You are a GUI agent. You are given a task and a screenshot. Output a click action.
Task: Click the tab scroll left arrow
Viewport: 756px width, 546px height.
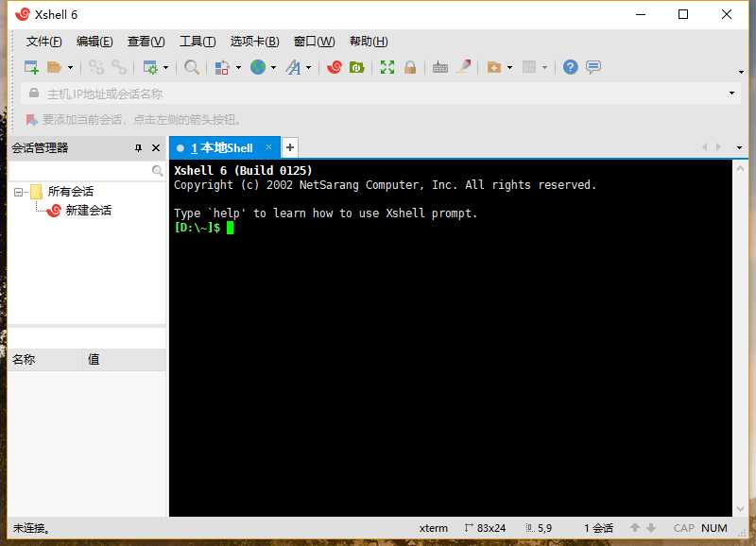point(704,147)
